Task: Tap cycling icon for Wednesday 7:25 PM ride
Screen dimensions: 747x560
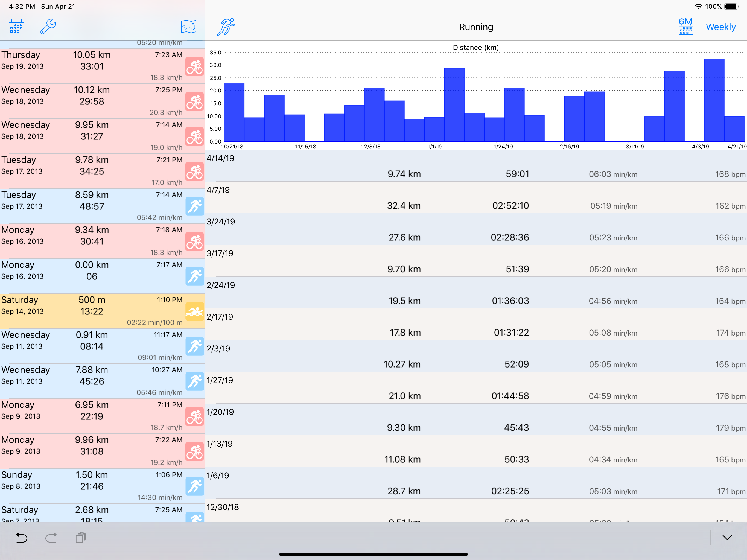Action: [194, 101]
